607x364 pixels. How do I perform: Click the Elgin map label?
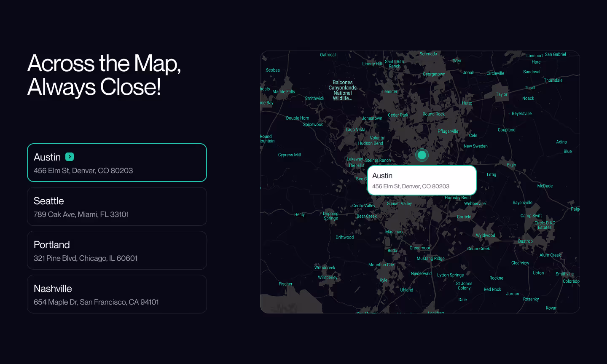(511, 165)
